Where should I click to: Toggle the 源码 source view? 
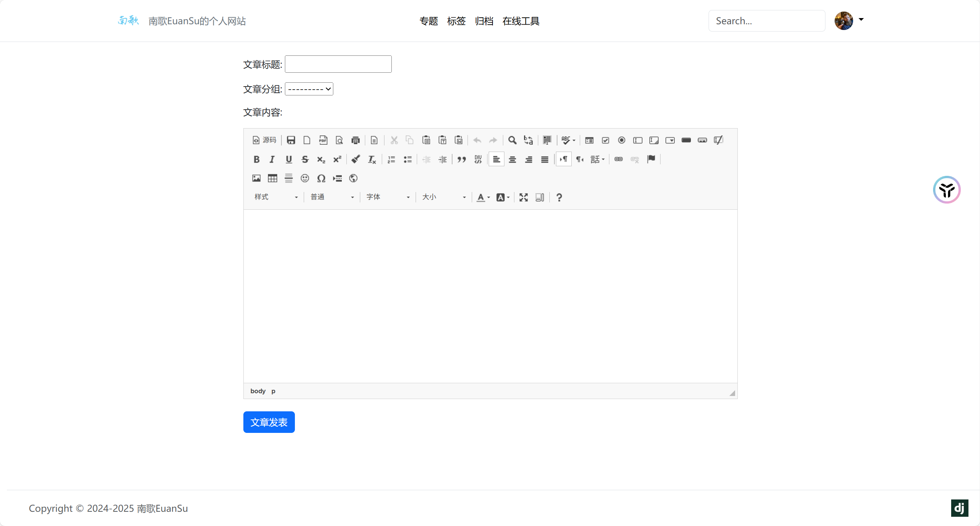click(x=265, y=140)
